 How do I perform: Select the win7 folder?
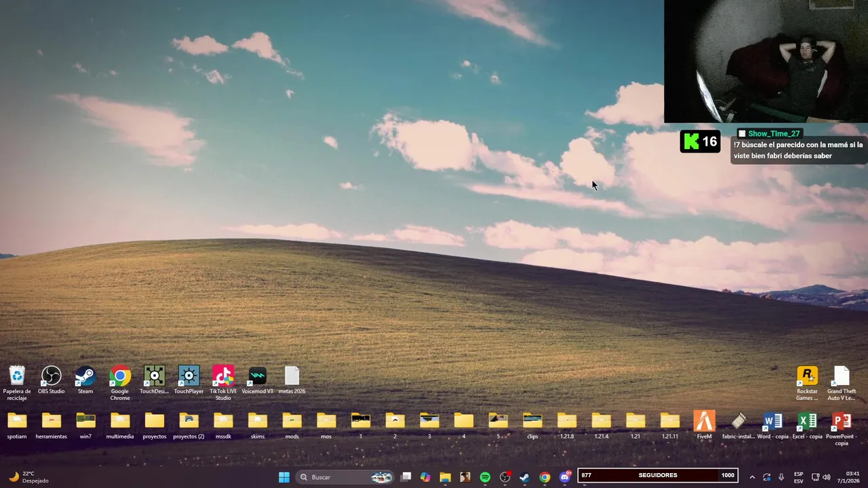point(85,426)
